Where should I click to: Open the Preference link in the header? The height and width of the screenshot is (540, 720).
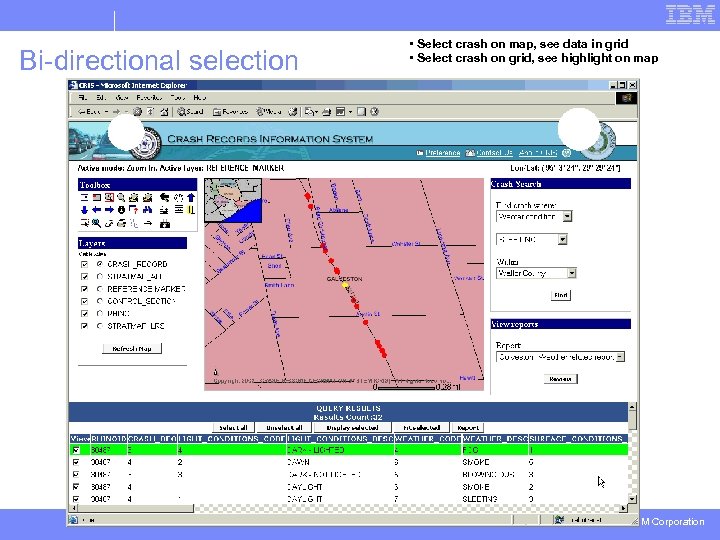(x=442, y=153)
